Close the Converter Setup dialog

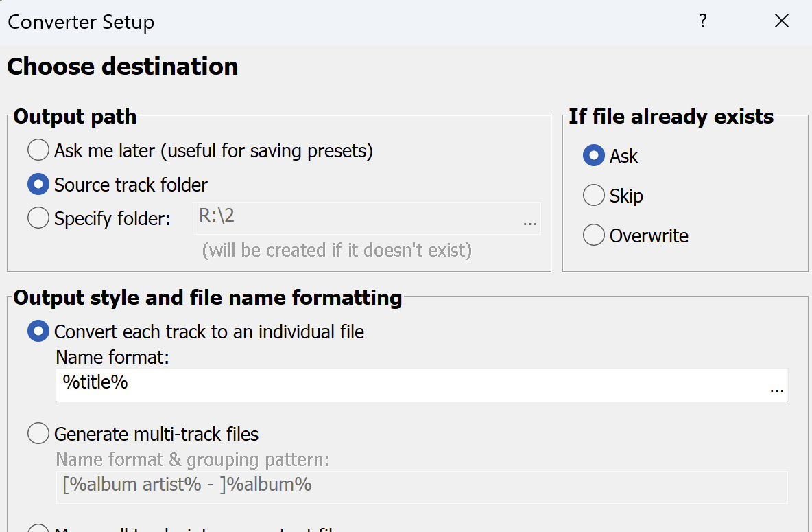(x=781, y=21)
